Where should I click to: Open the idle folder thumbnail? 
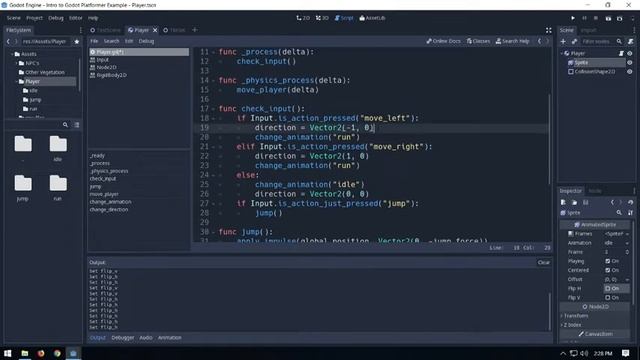pyautogui.click(x=58, y=148)
